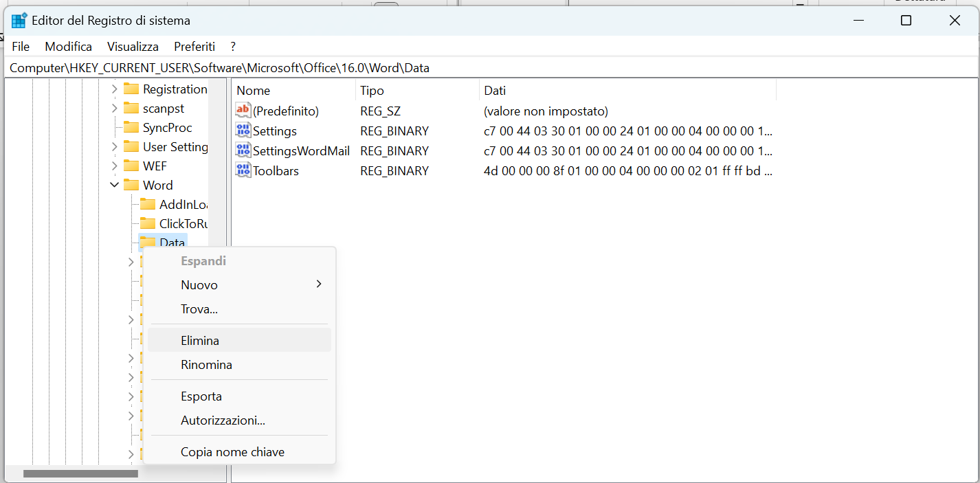The width and height of the screenshot is (980, 483).
Task: Select the scanpst folder icon
Action: [131, 108]
